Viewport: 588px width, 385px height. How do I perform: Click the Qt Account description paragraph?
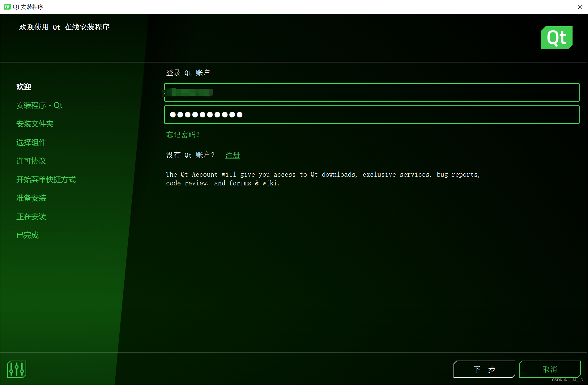(x=323, y=179)
